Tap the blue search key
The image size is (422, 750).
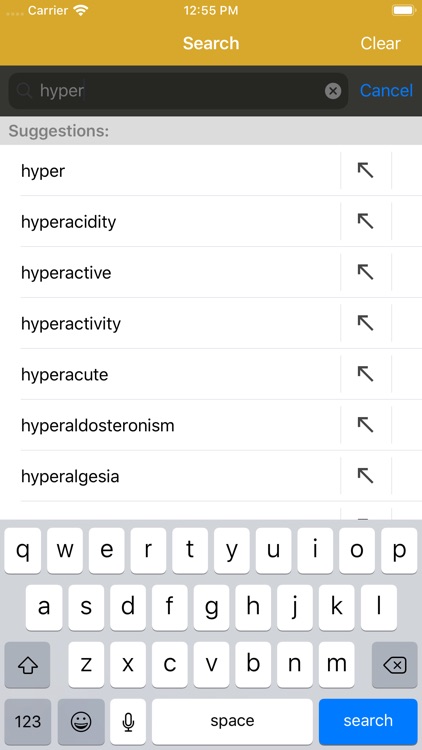click(x=368, y=721)
